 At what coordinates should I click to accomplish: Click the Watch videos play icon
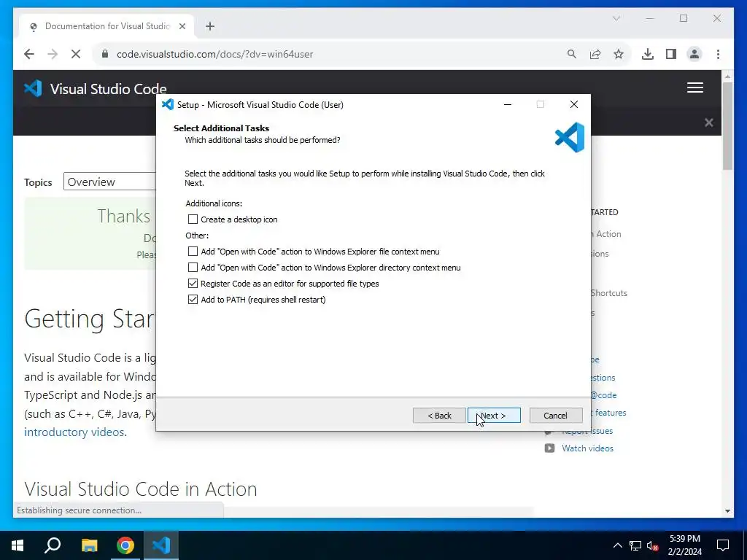pyautogui.click(x=549, y=448)
